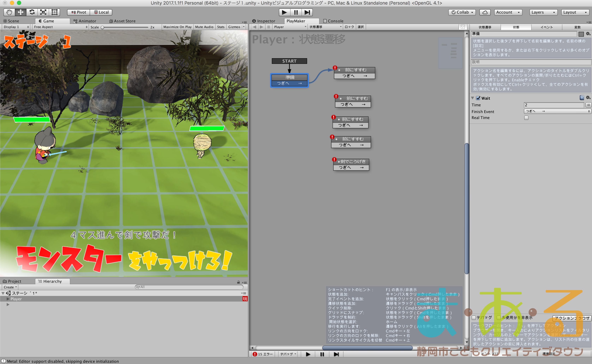Drag the Scale slider to adjust view
Screen dimensions: 592x364
[x=104, y=27]
